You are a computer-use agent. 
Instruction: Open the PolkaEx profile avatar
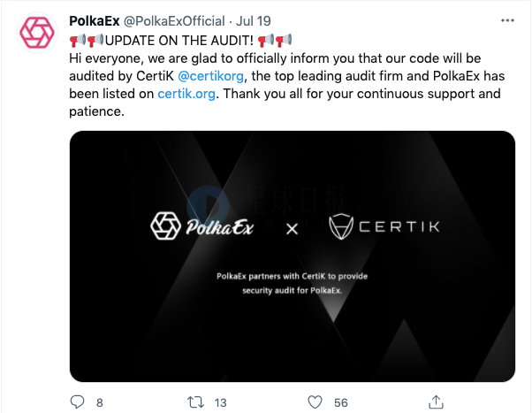37,33
